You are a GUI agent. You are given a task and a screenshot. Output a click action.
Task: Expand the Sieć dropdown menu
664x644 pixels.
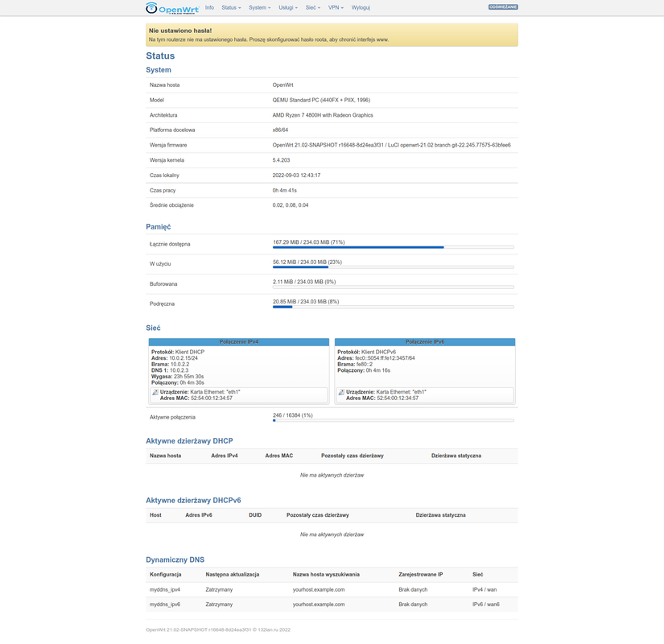(313, 7)
